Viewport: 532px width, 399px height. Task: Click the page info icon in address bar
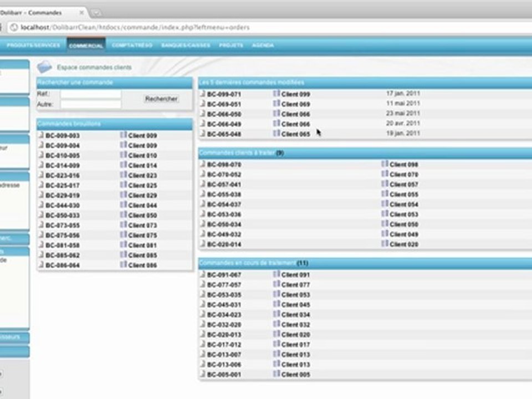pos(13,27)
